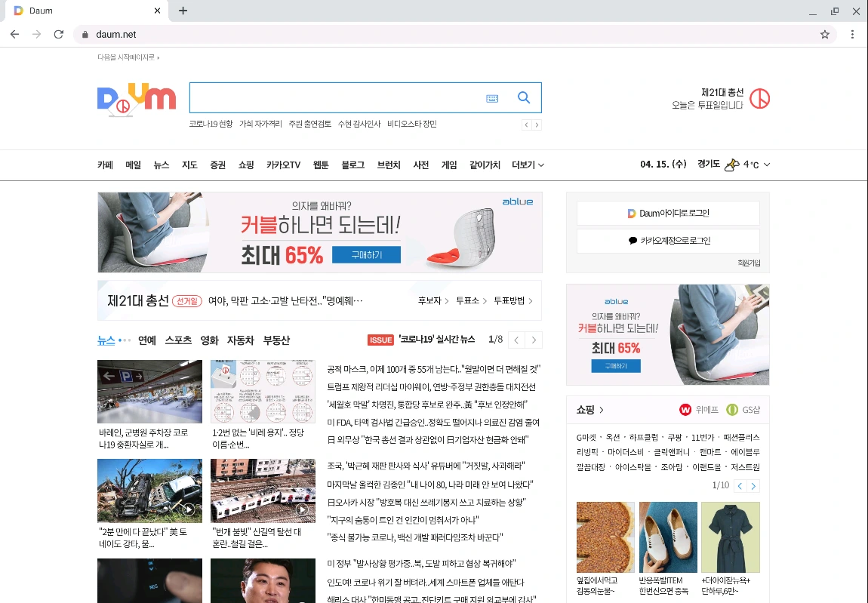868x603 pixels.
Task: Open navy dress shopping item thumbnail
Action: point(730,537)
